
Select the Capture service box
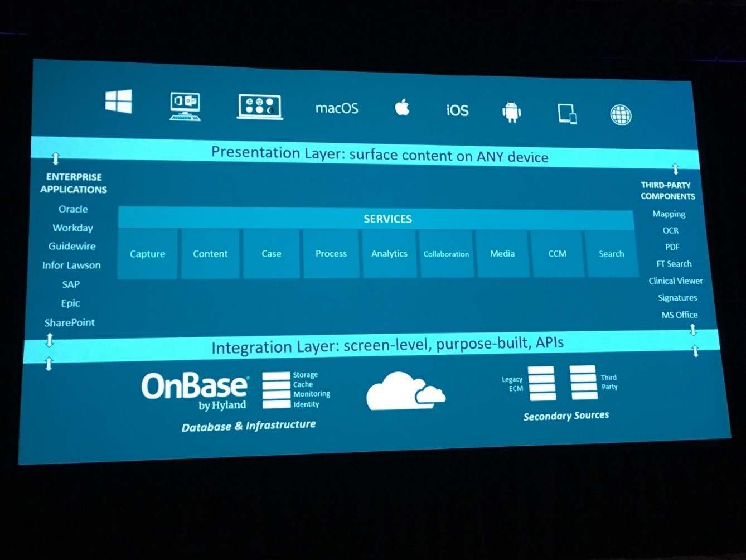pos(148,254)
